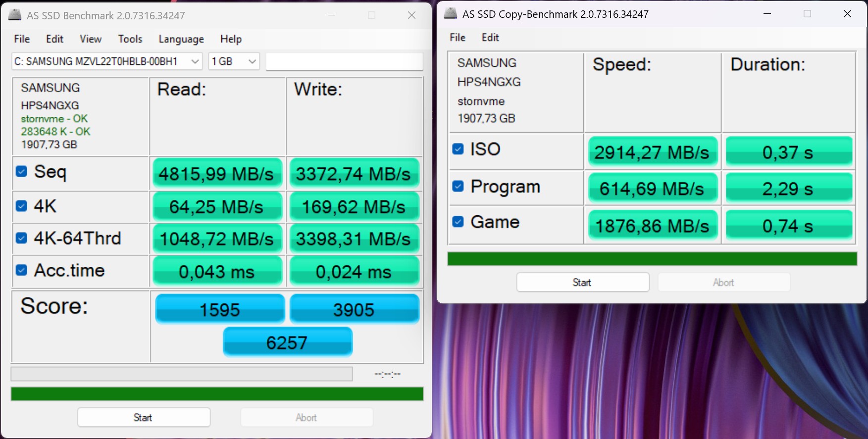The width and height of the screenshot is (868, 439).
Task: Click the total score 6257
Action: point(288,342)
